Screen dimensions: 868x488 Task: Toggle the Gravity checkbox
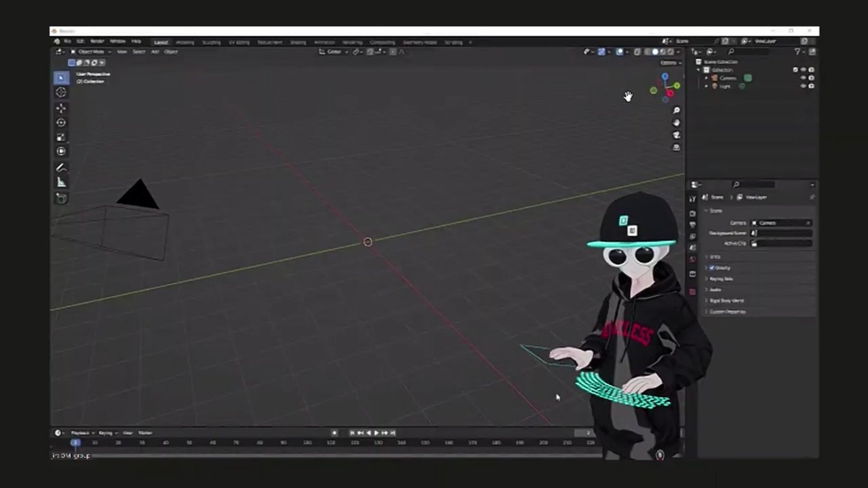click(x=712, y=268)
